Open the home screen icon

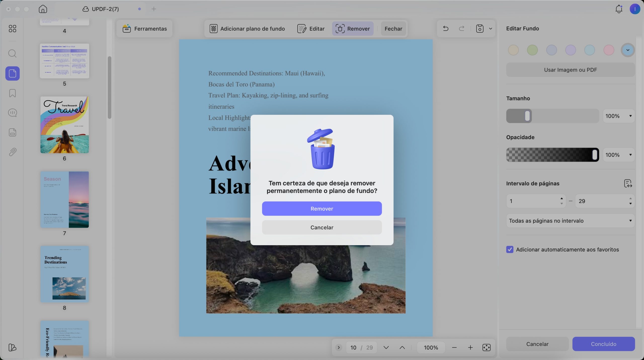43,9
